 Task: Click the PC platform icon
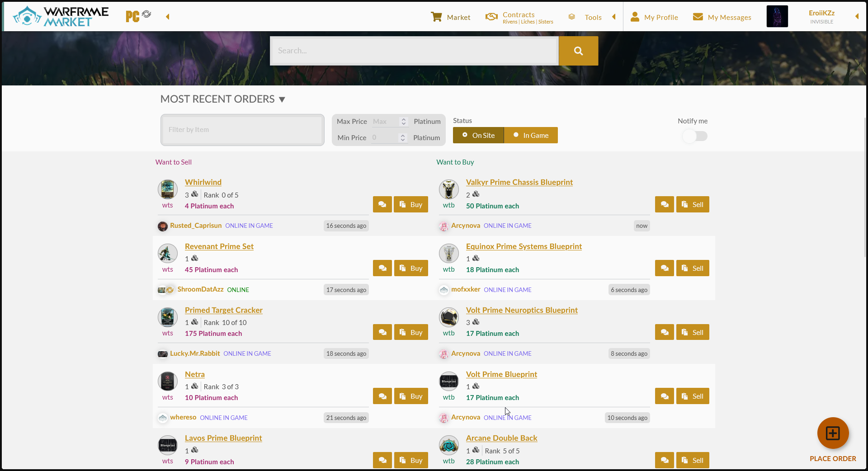132,17
